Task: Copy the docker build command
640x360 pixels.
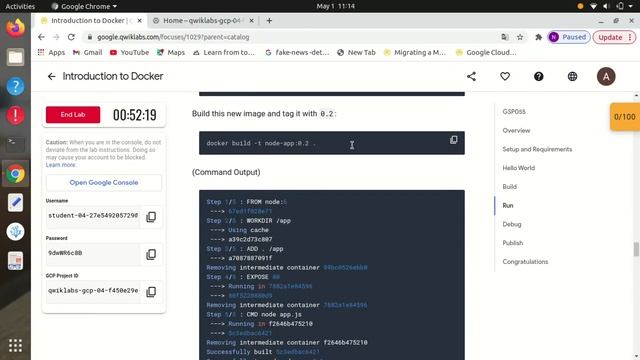Action: pyautogui.click(x=453, y=140)
